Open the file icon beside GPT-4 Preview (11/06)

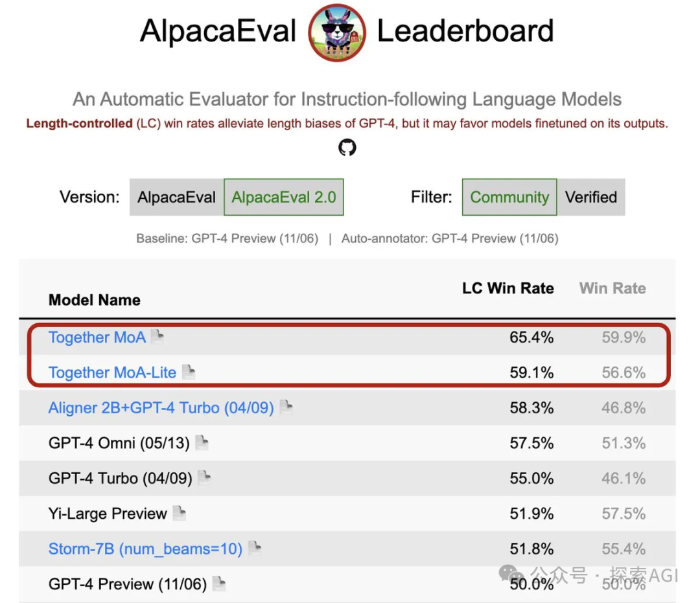[219, 584]
